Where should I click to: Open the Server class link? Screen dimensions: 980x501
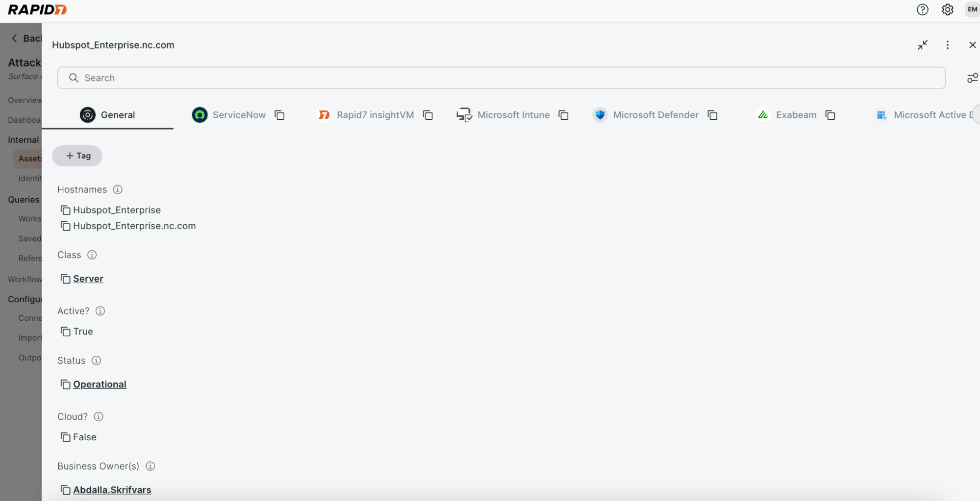click(x=88, y=279)
